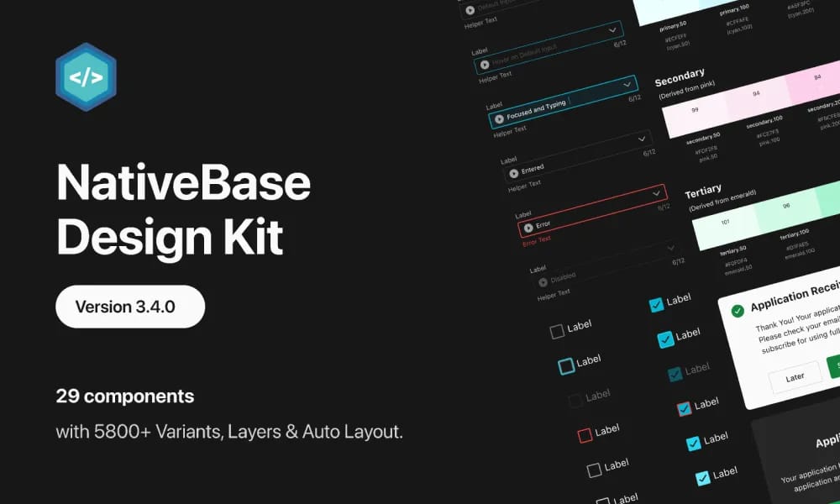Click the dimmed disabled unchecked Label checkbox
The height and width of the screenshot is (504, 840).
point(575,401)
